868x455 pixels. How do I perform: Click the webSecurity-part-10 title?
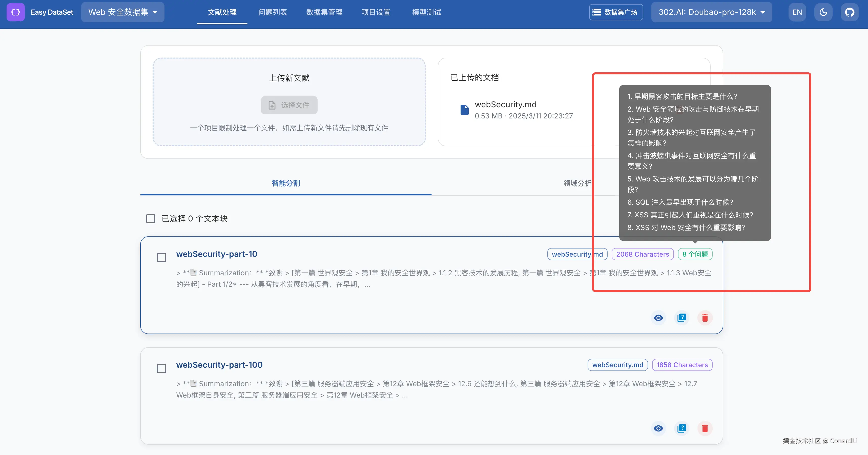(217, 254)
